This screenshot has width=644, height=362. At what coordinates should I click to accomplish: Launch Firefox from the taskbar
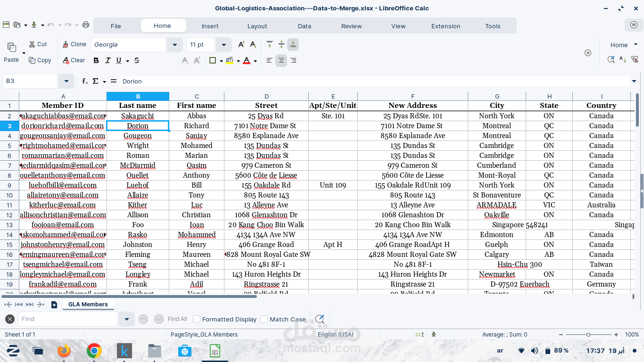click(x=64, y=351)
